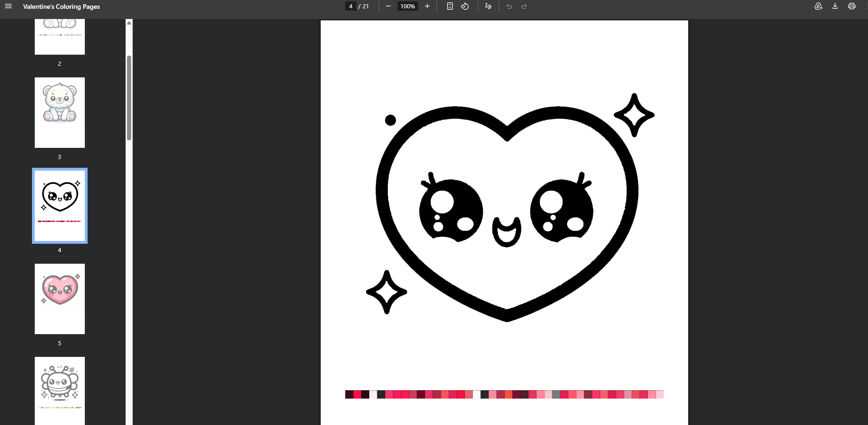This screenshot has width=868, height=425.
Task: Print the coloring pages document
Action: (852, 6)
